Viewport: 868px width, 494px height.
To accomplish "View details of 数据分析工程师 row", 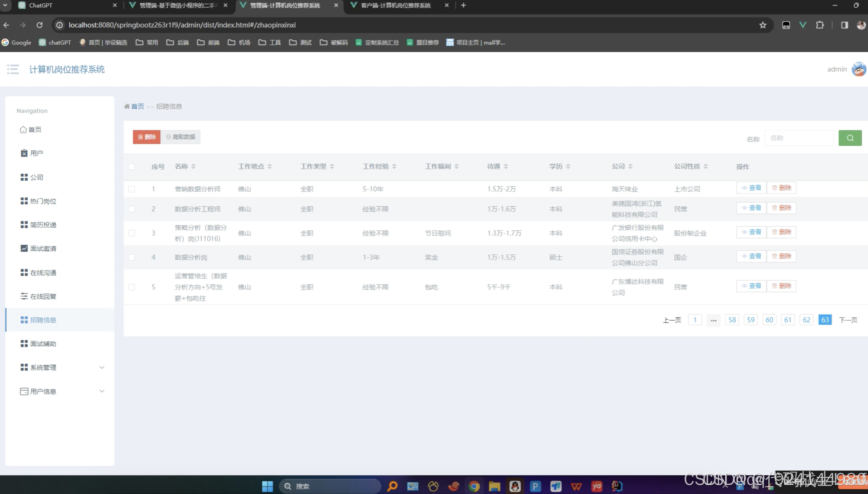I will click(751, 208).
